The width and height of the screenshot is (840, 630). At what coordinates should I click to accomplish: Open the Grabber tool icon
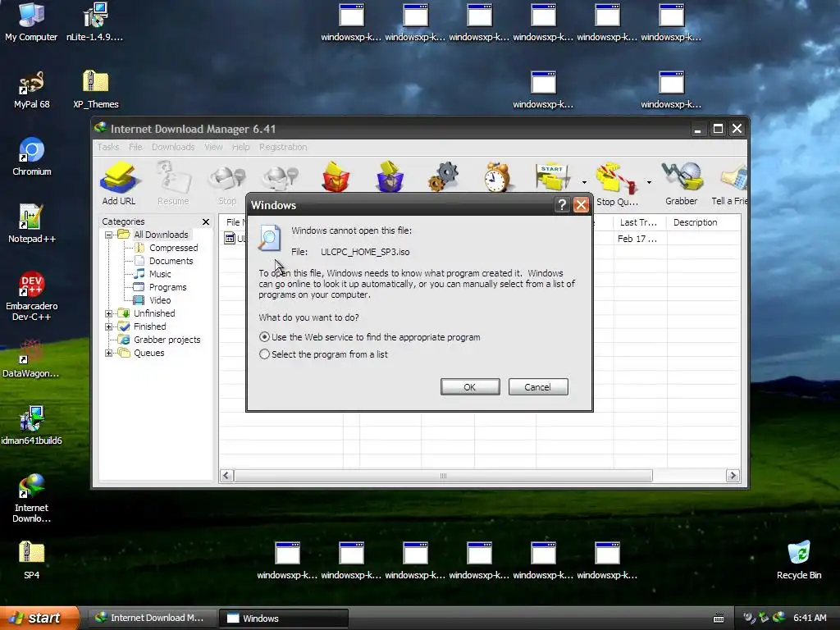[682, 183]
